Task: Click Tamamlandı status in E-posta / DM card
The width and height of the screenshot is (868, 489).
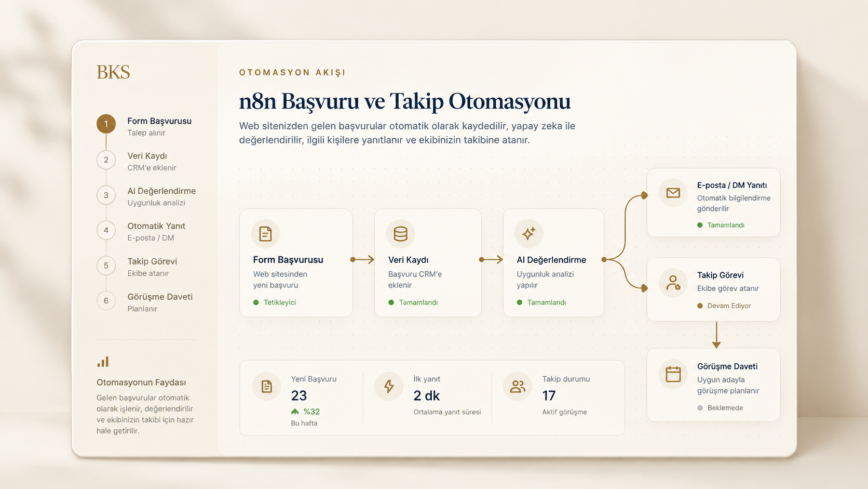Action: coord(726,225)
